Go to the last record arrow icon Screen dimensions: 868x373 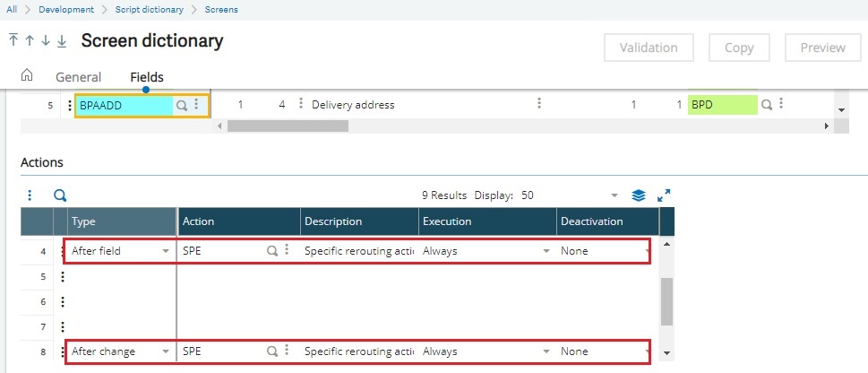pos(62,41)
